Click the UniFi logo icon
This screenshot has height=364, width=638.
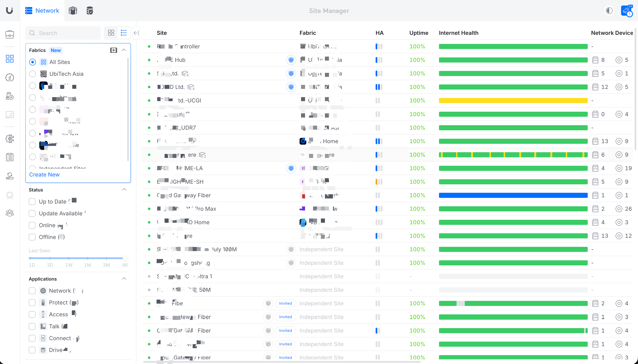coord(10,11)
